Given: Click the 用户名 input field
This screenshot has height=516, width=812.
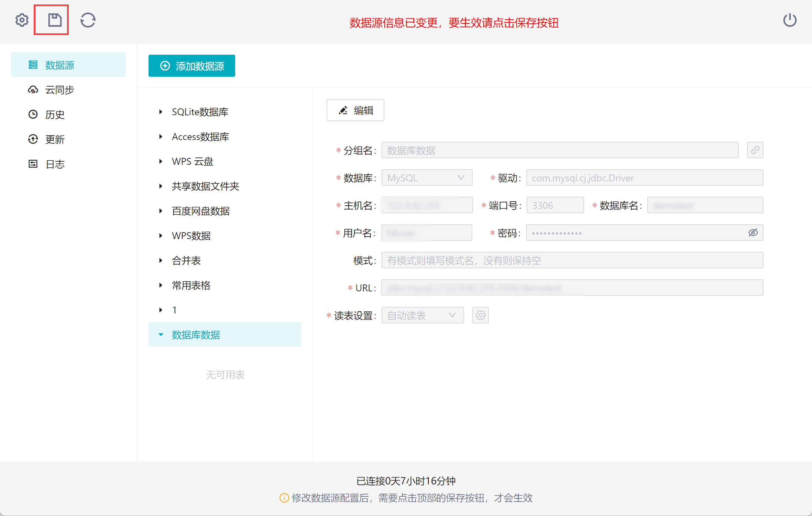Looking at the screenshot, I should coord(427,233).
